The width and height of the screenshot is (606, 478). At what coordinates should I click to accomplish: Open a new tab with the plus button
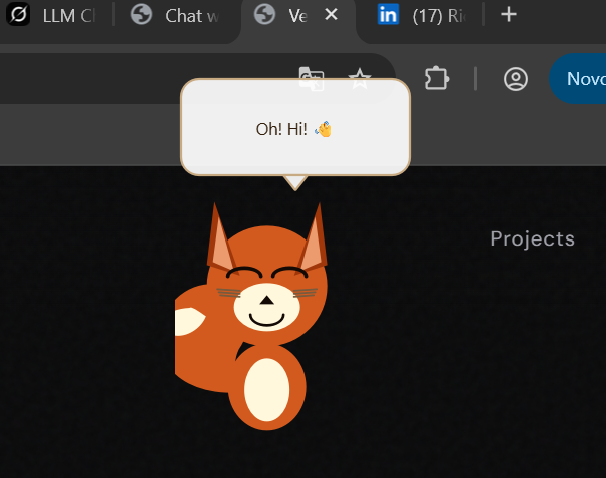point(509,15)
